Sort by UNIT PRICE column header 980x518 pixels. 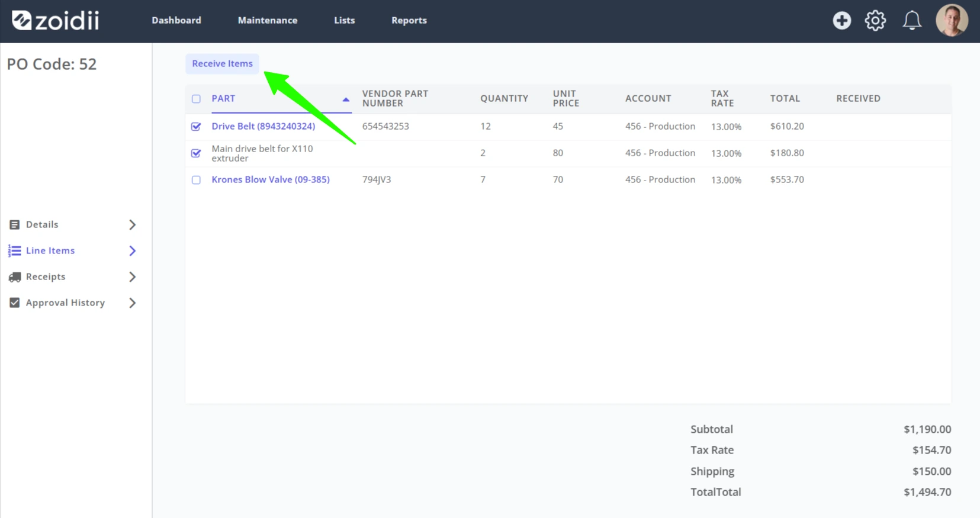(566, 98)
